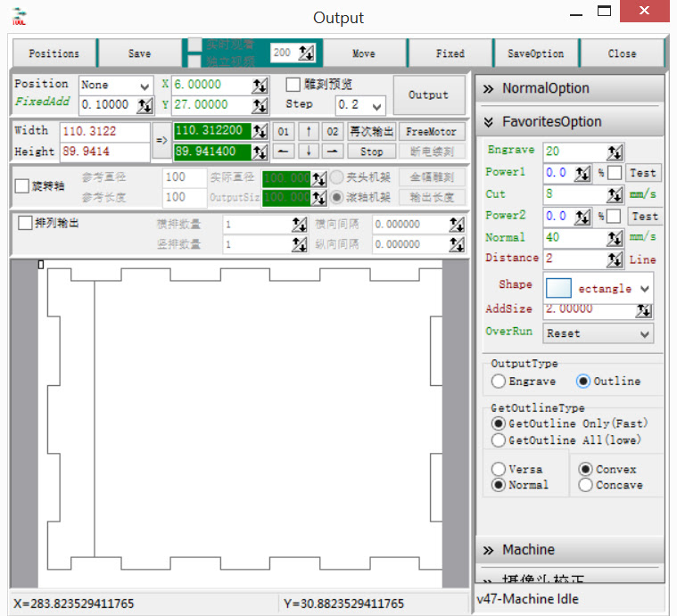The height and width of the screenshot is (616, 677).
Task: Click the Cut speed spinner icon
Action: point(615,194)
